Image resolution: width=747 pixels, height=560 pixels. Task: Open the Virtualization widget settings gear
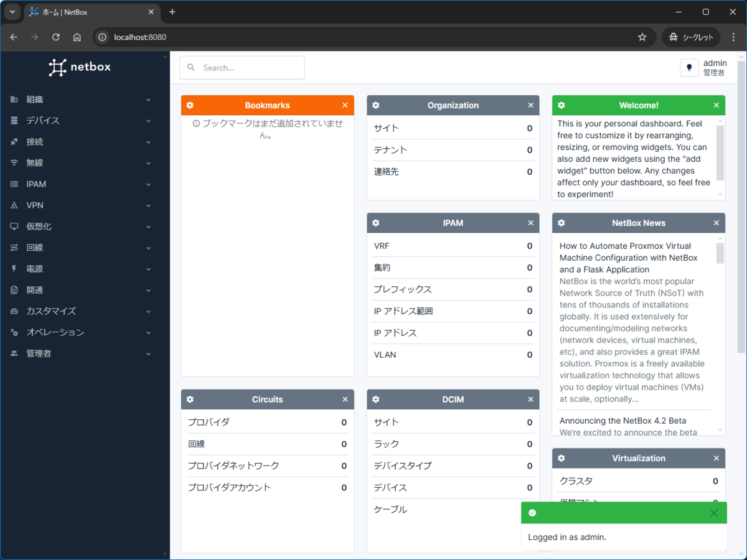[561, 458]
